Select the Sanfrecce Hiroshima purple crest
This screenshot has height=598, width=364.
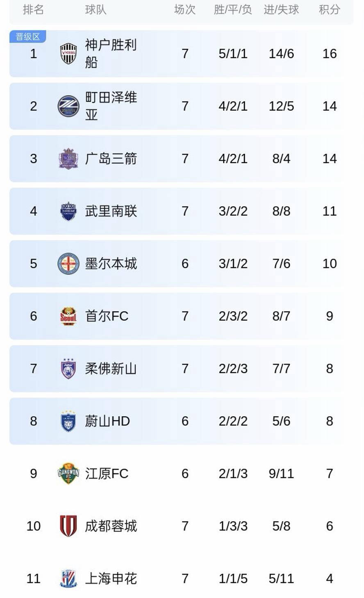point(68,159)
